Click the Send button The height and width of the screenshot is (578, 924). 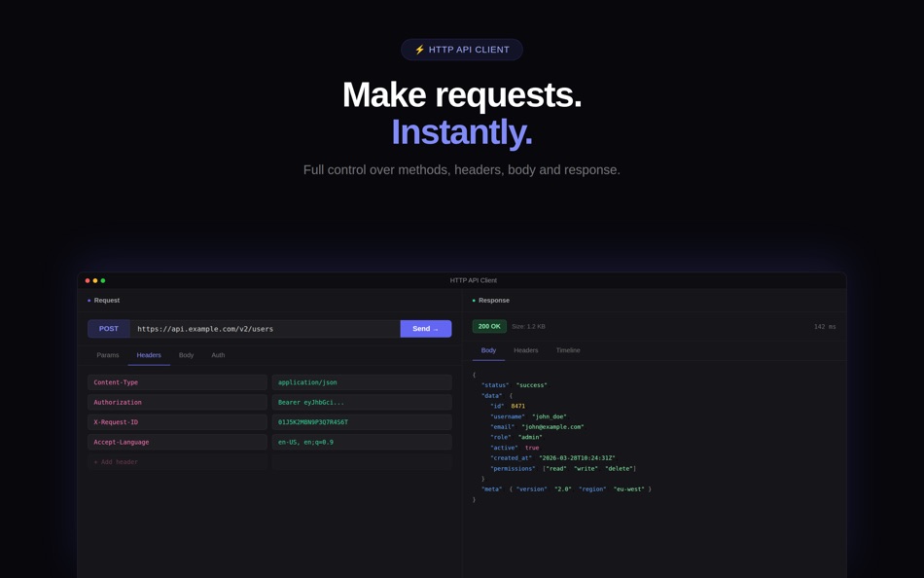[x=425, y=329]
